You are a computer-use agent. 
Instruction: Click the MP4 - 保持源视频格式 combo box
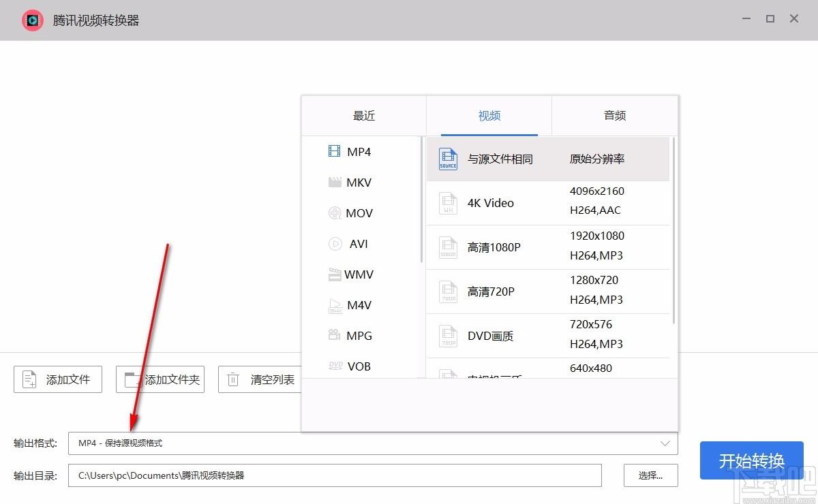pos(373,443)
